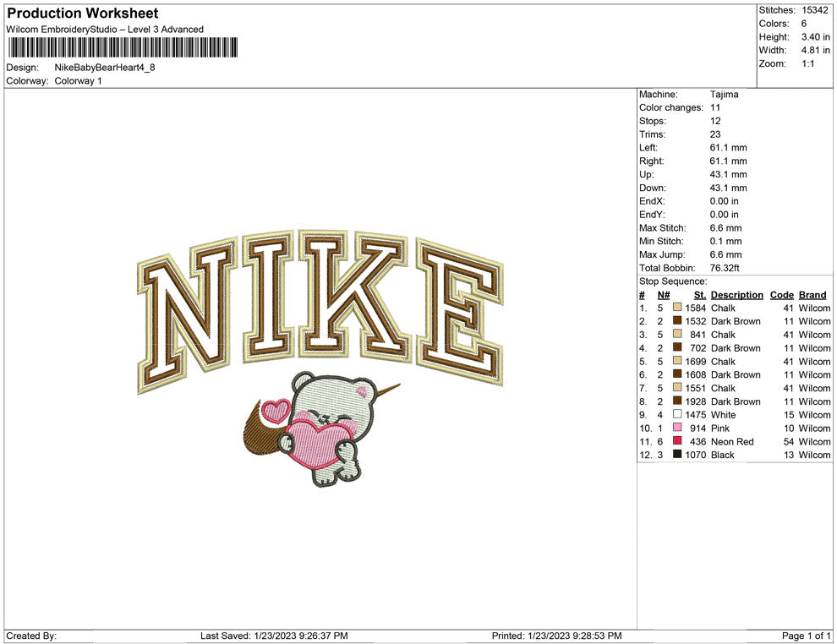This screenshot has height=644, width=837.
Task: Click the Neon Red swatch in stop row 11
Action: tap(677, 440)
